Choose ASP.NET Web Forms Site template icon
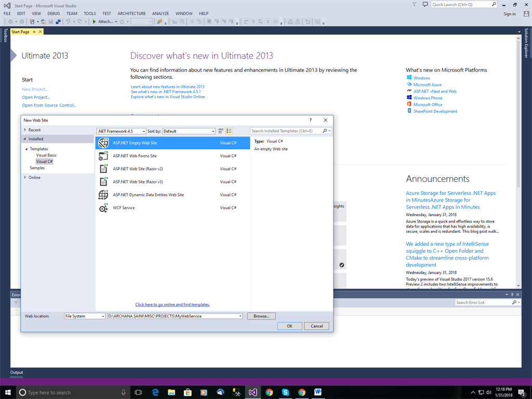The width and height of the screenshot is (532, 399). tap(103, 156)
